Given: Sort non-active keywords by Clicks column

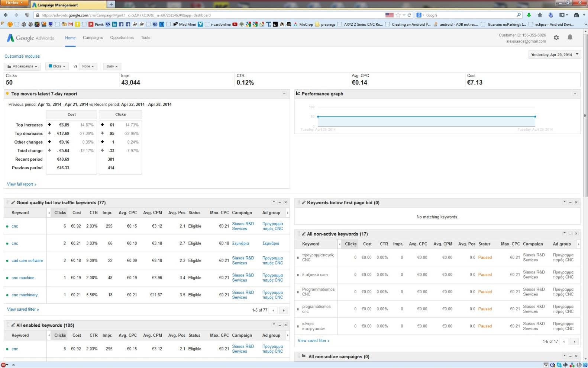Looking at the screenshot, I should [x=350, y=244].
